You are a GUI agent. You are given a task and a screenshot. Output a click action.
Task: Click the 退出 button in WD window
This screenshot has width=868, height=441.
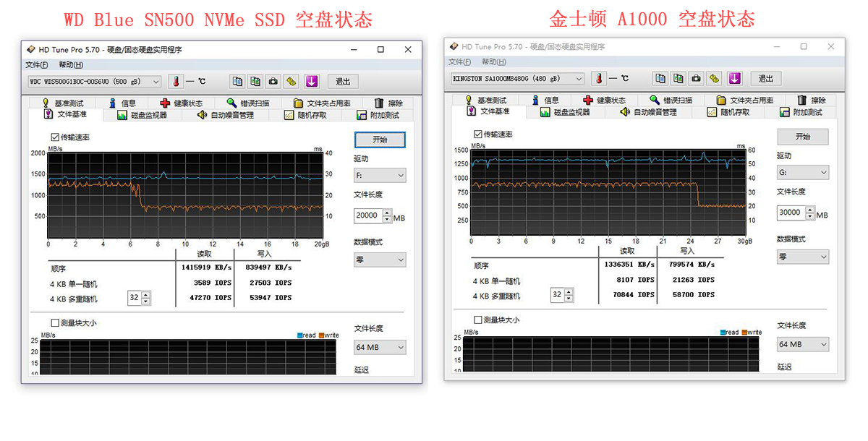click(x=342, y=82)
